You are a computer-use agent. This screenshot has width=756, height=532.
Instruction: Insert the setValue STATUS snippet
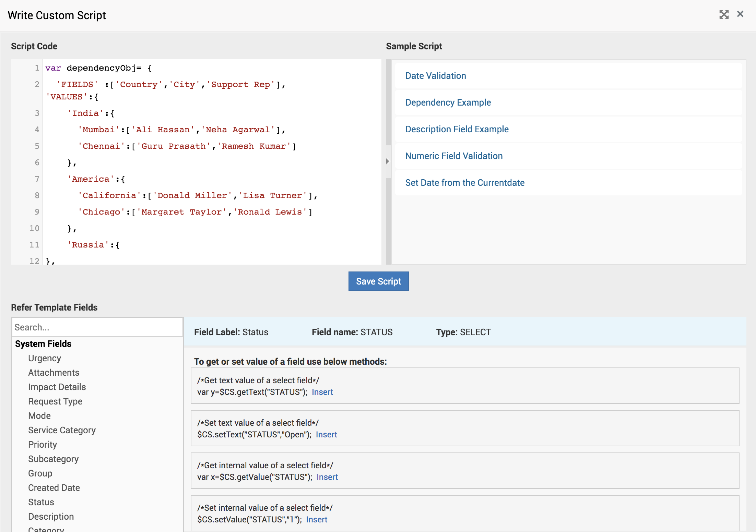316,520
